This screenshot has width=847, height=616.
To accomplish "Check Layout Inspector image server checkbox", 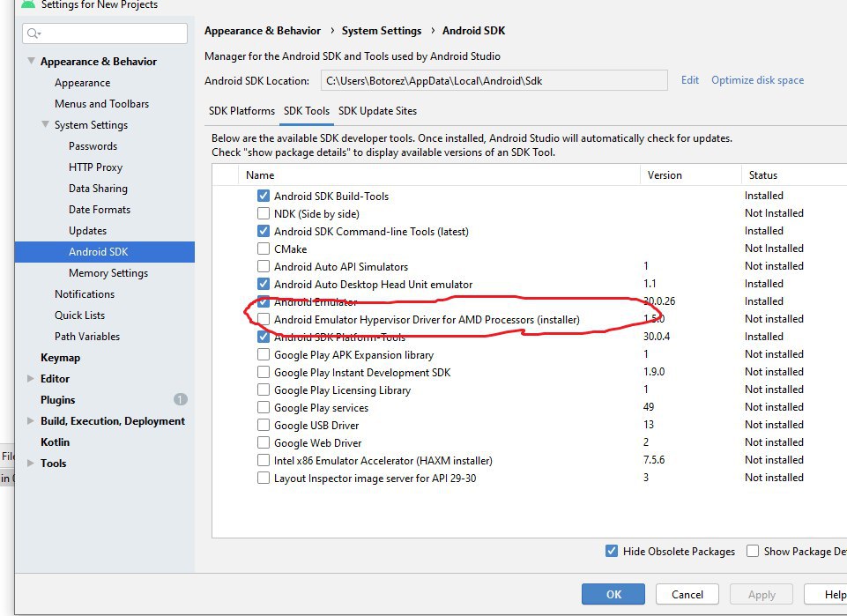I will (263, 479).
